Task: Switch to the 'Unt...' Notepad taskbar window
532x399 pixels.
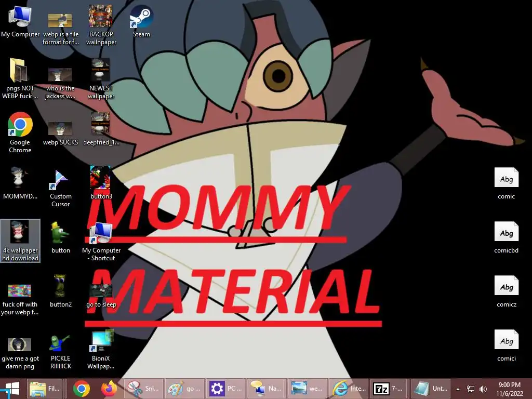Action: (431, 389)
